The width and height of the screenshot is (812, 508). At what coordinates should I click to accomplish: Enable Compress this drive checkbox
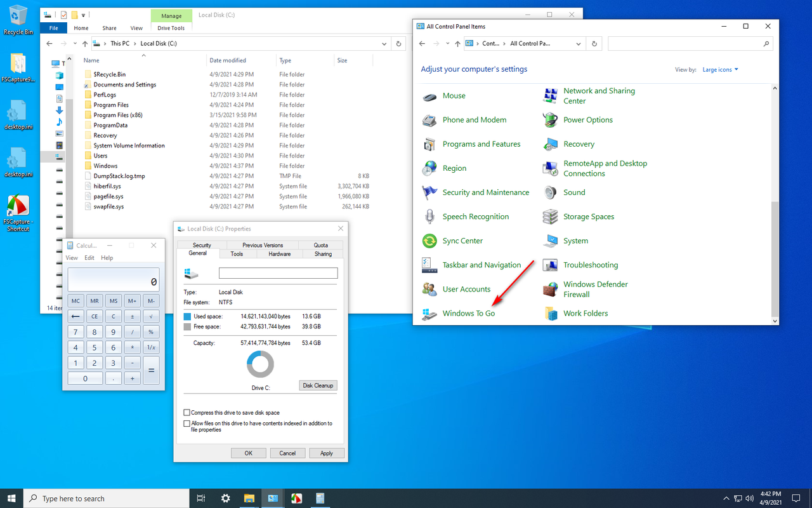tap(187, 413)
